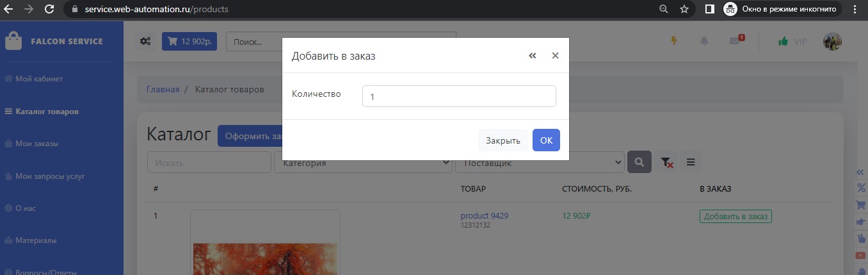Expand the Поставщик dropdown
The height and width of the screenshot is (275, 868).
click(x=539, y=163)
